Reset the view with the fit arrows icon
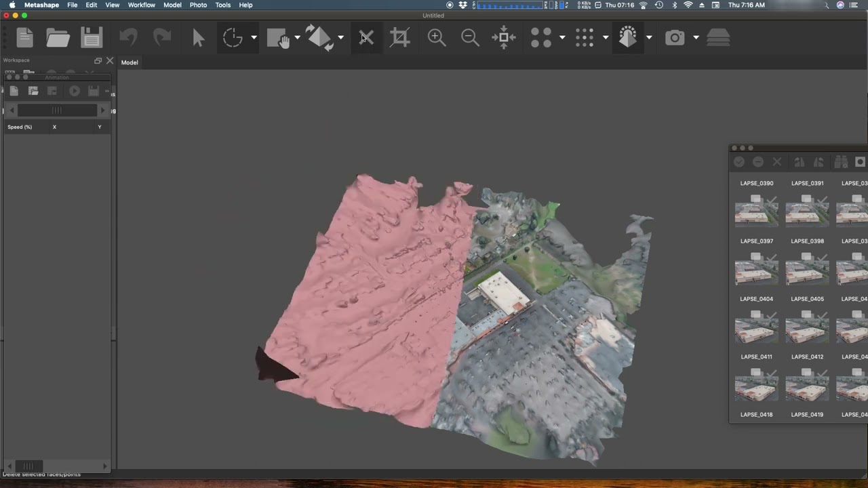The height and width of the screenshot is (488, 868). pos(503,37)
